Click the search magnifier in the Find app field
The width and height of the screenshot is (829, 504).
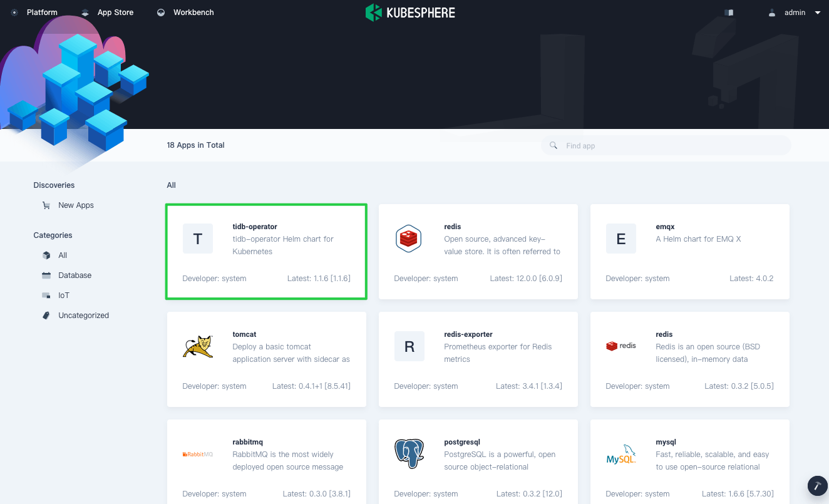pyautogui.click(x=554, y=145)
